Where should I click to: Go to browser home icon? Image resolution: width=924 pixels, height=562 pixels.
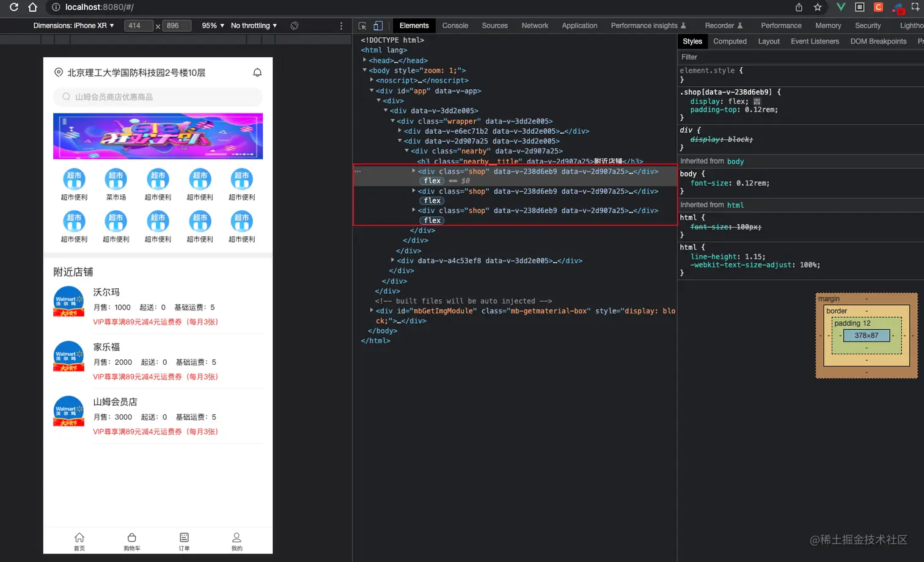point(33,7)
